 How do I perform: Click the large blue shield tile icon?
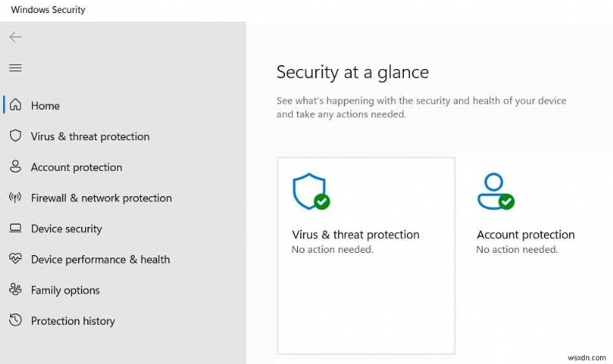310,192
